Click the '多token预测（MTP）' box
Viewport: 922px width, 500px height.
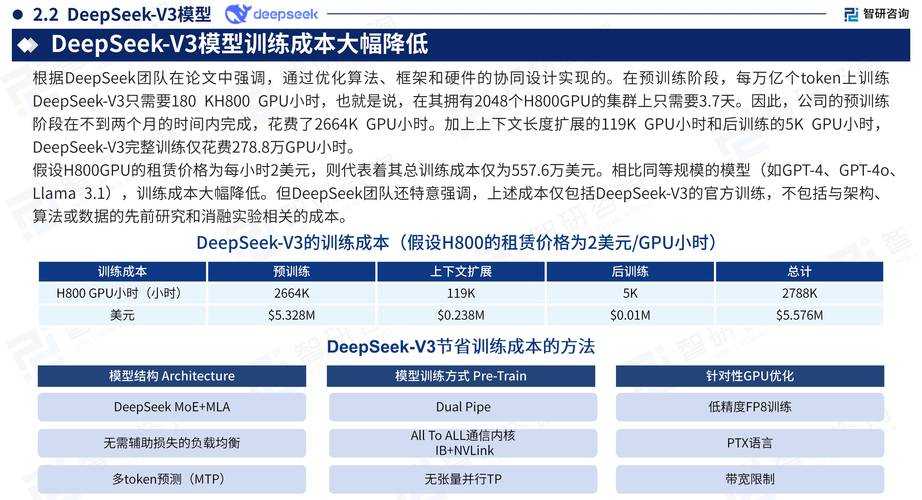(172, 479)
